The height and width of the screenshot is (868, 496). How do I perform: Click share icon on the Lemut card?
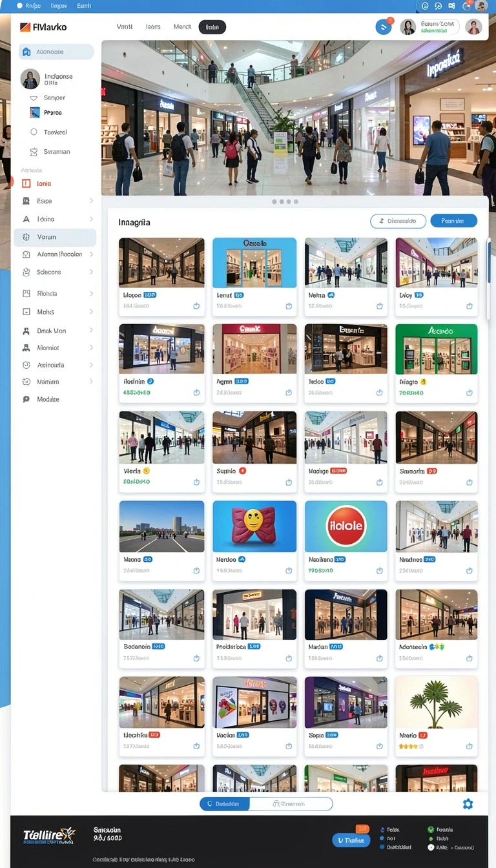click(x=288, y=306)
